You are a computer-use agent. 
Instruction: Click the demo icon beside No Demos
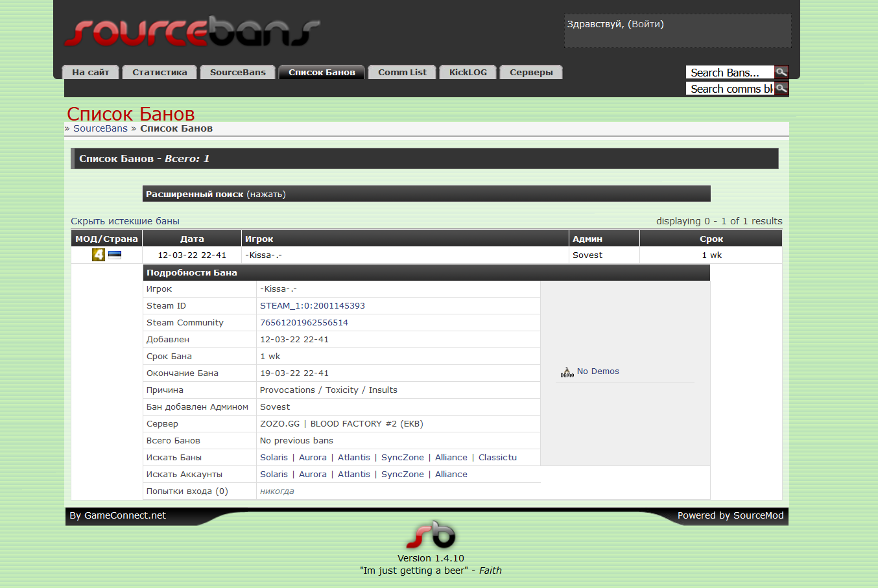[567, 372]
